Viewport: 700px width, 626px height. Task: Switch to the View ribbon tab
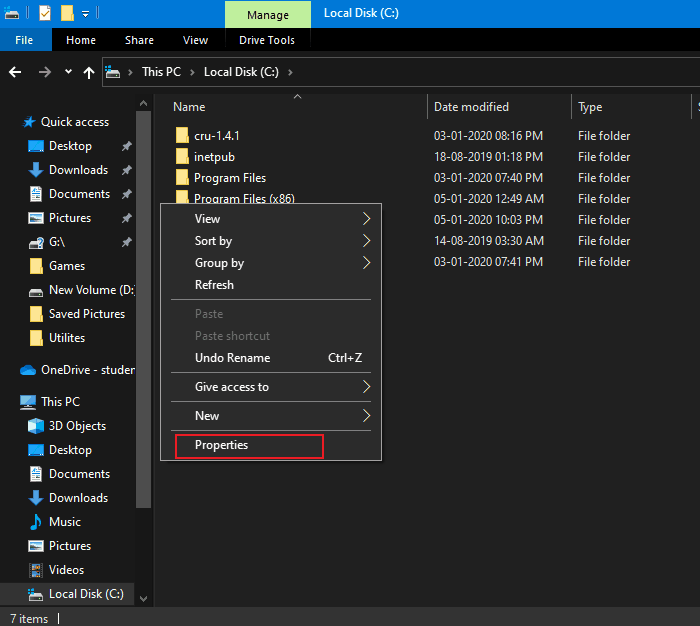196,40
